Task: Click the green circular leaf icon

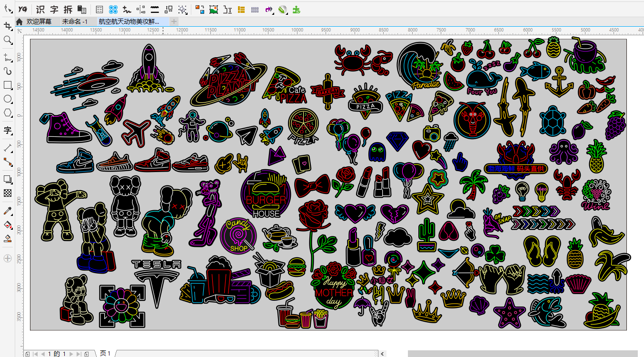Action: pyautogui.click(x=282, y=9)
